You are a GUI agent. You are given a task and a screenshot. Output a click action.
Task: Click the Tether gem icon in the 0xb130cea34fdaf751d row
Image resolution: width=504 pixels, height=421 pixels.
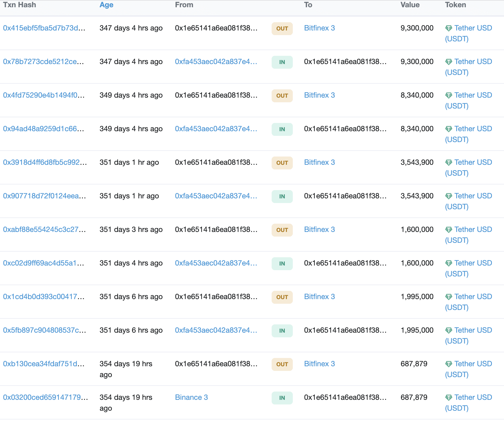[449, 364]
